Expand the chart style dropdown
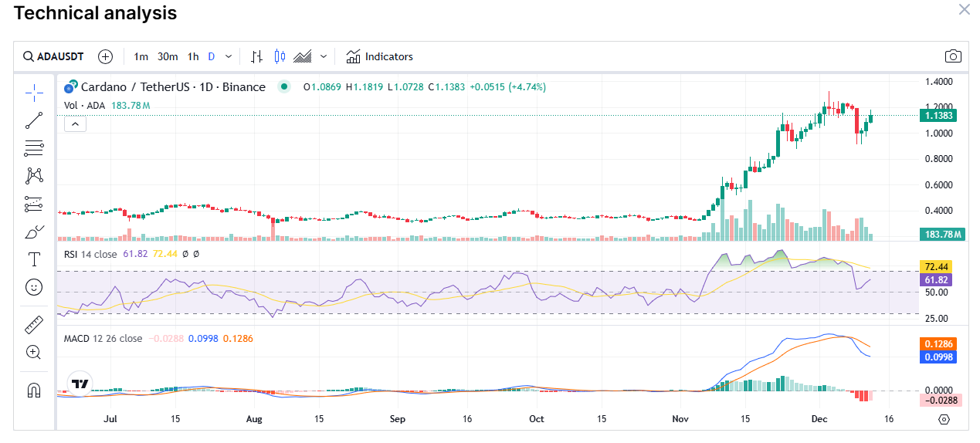The width and height of the screenshot is (980, 443). click(x=324, y=56)
